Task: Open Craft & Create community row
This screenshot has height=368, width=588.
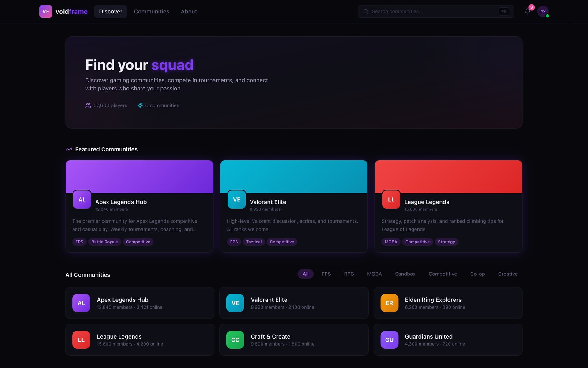Action: [x=294, y=340]
